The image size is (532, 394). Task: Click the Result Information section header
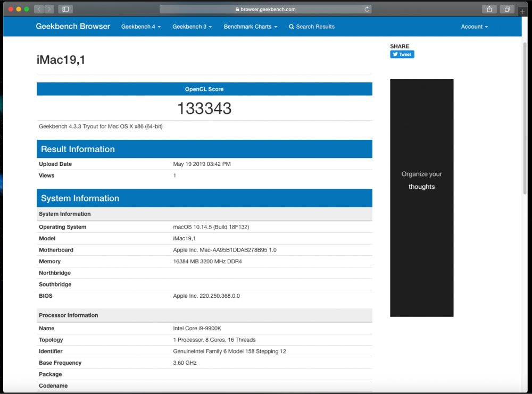(204, 149)
